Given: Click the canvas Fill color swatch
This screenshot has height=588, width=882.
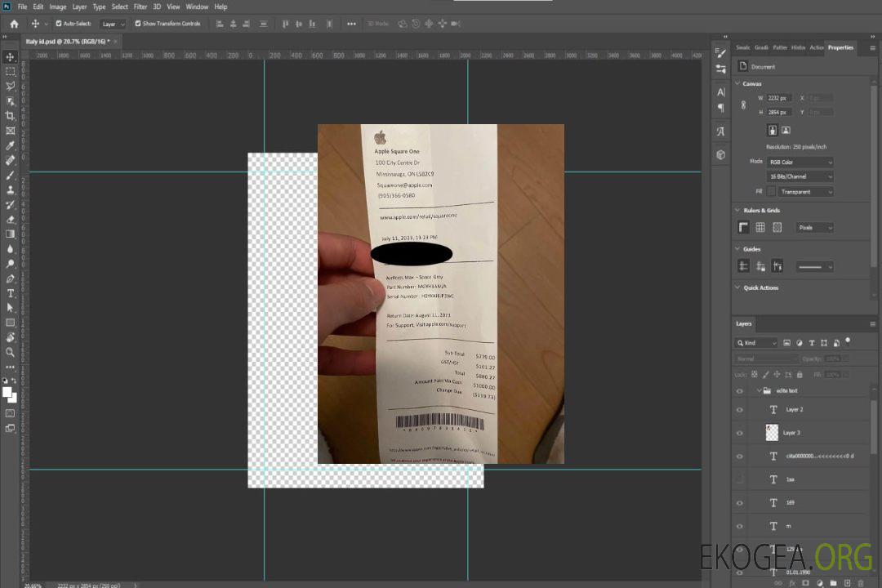Looking at the screenshot, I should click(x=771, y=192).
